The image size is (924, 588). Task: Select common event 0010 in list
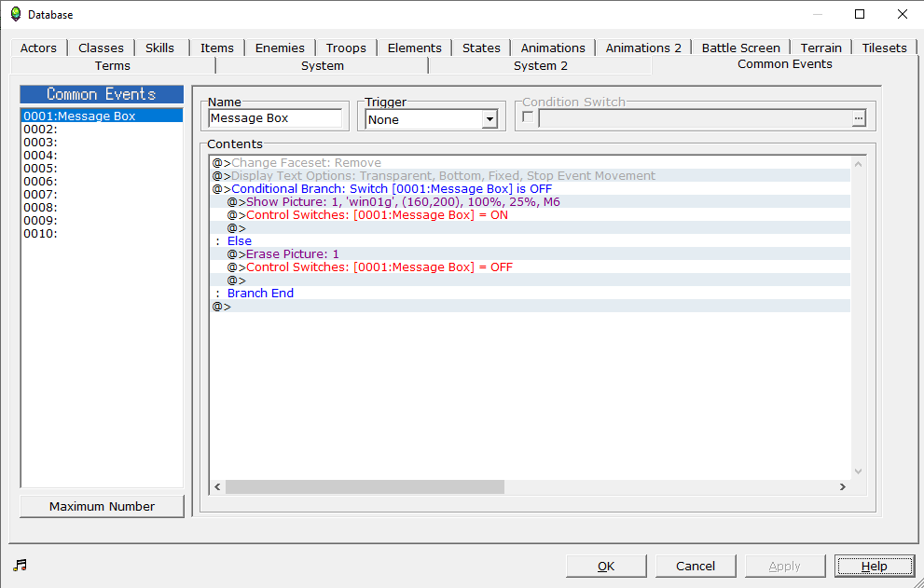click(102, 233)
